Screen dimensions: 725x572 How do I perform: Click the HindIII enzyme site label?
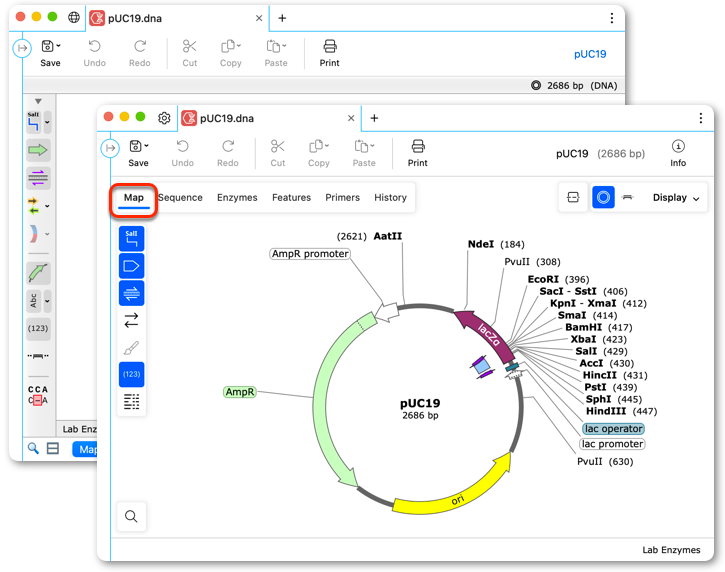[606, 411]
